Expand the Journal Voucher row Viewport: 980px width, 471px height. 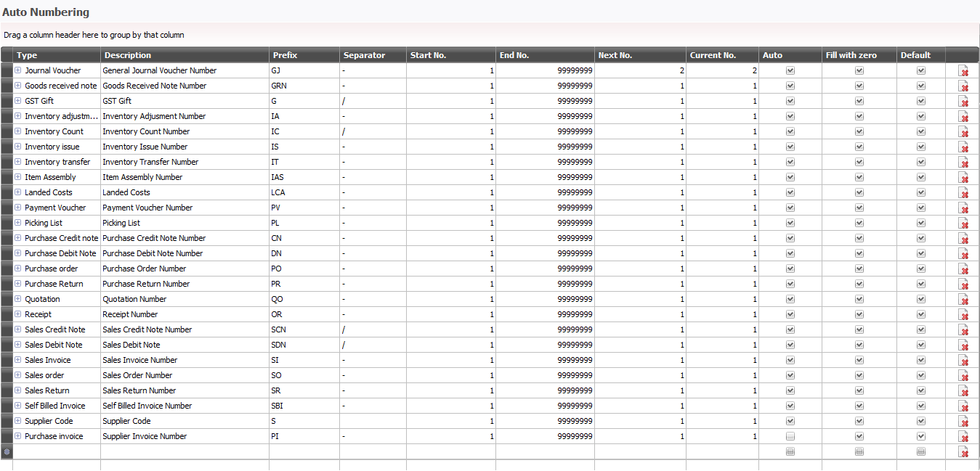click(x=18, y=70)
